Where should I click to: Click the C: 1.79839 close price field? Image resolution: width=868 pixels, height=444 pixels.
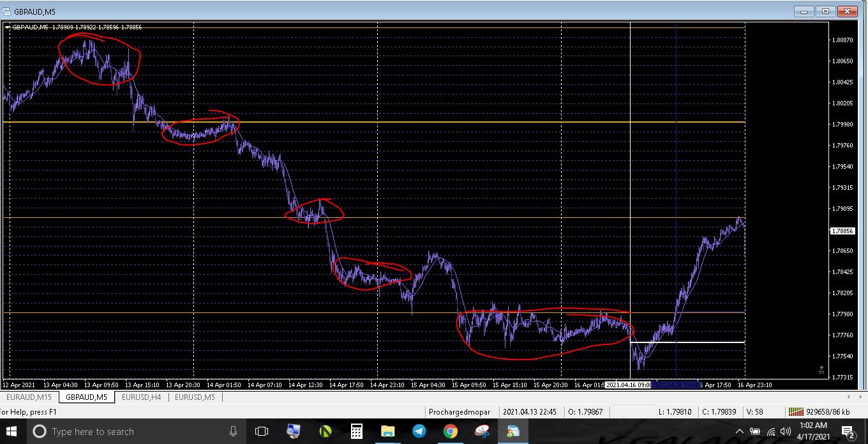point(719,412)
